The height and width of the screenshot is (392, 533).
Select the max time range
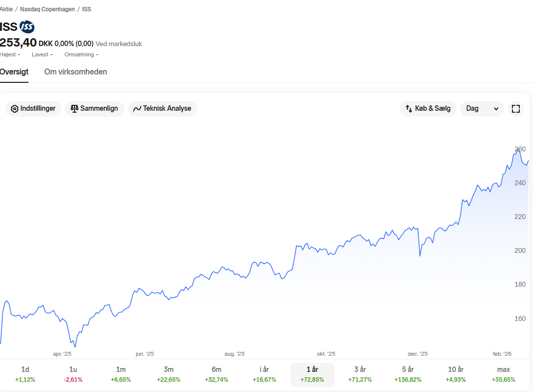[504, 374]
